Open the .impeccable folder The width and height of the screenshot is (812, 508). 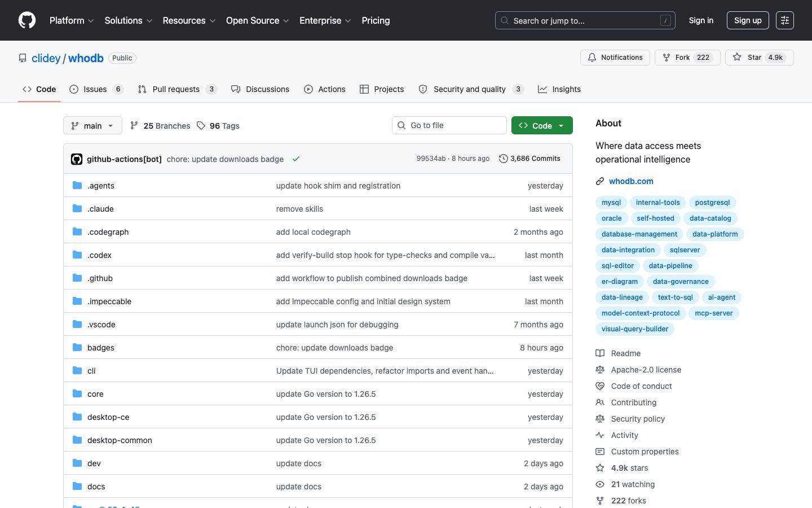click(109, 301)
